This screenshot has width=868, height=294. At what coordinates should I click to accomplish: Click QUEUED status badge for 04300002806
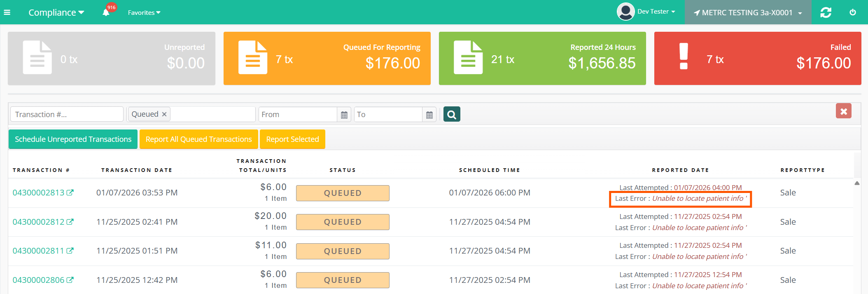point(343,280)
